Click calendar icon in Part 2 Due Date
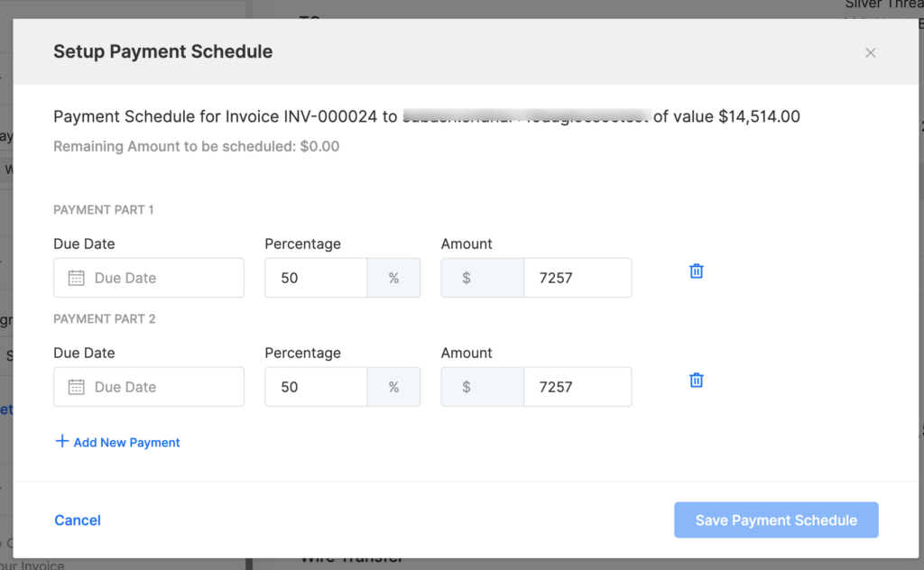 point(77,387)
